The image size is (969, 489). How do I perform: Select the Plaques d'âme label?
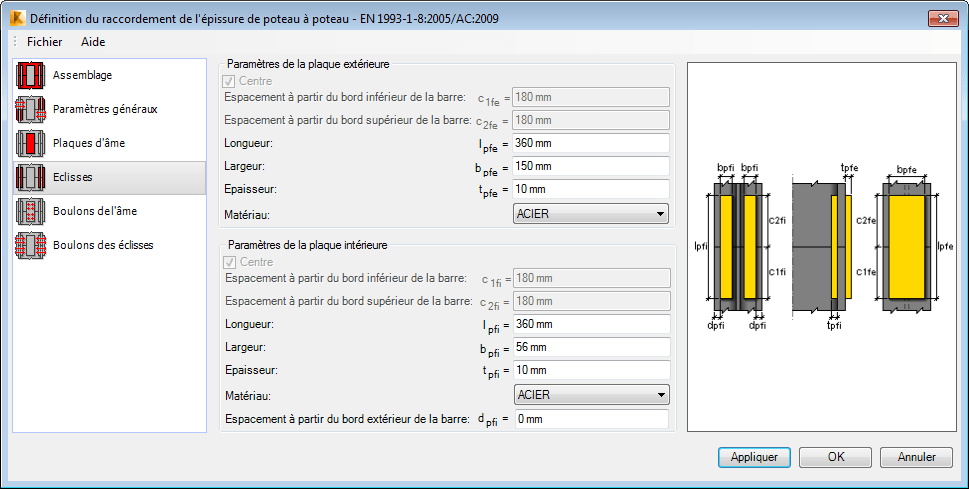coord(89,143)
